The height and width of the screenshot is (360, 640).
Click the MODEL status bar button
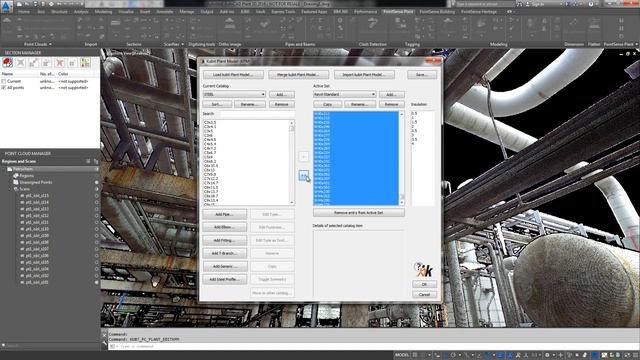[x=402, y=355]
